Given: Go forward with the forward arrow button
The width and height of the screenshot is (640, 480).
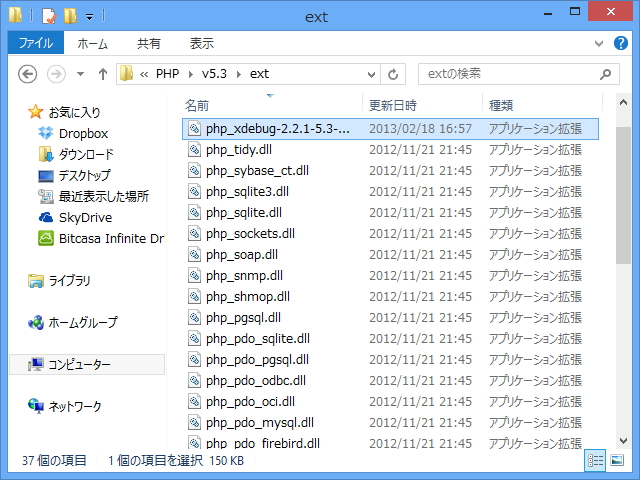Looking at the screenshot, I should pyautogui.click(x=56, y=74).
